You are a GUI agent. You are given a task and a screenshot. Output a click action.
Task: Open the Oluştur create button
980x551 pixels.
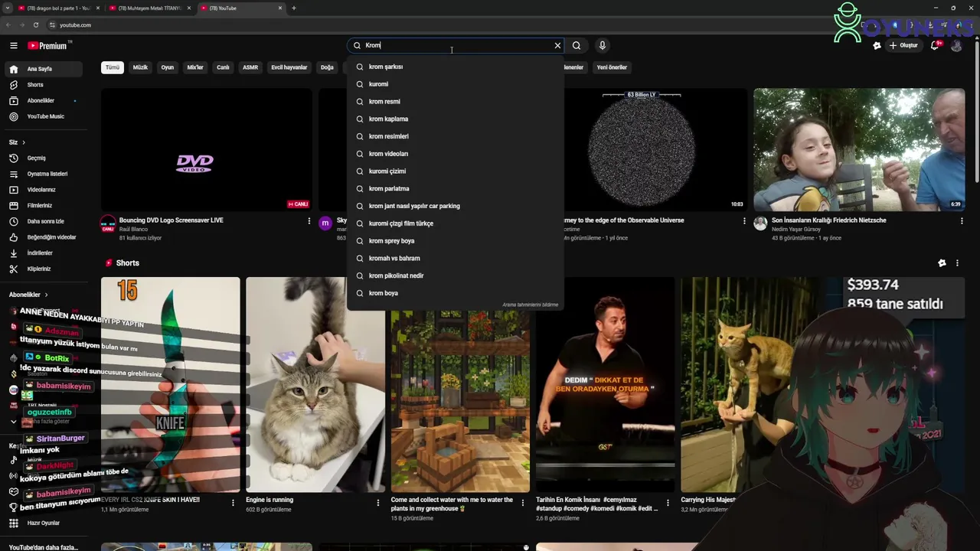[903, 46]
